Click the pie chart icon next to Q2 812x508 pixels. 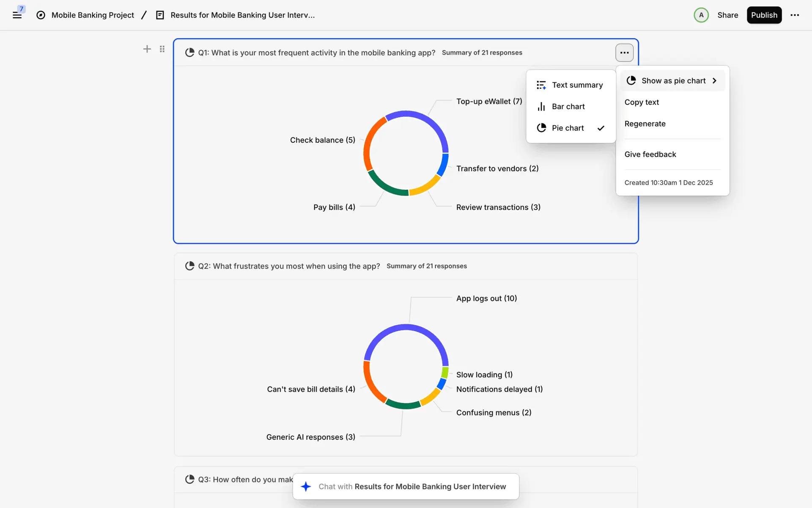pos(189,266)
